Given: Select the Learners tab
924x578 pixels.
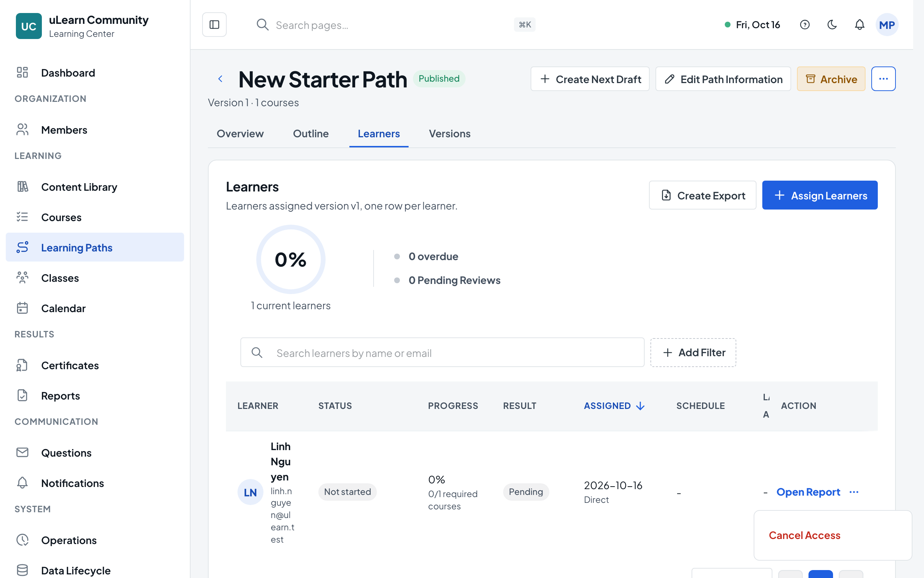Looking at the screenshot, I should pos(379,133).
